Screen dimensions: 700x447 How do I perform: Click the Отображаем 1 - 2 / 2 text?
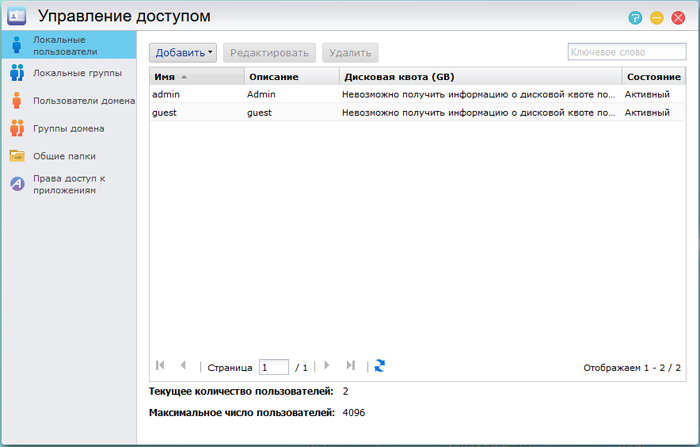click(632, 368)
